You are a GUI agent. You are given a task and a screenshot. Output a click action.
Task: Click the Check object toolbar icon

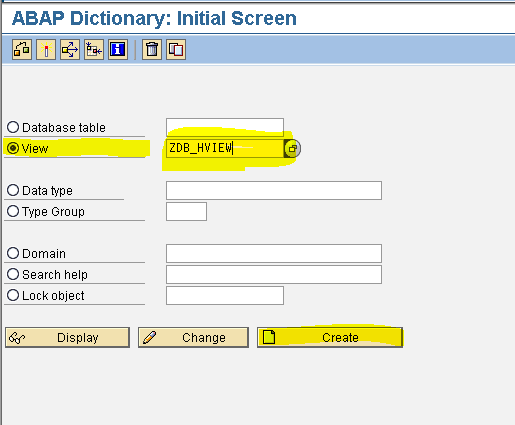coord(22,50)
